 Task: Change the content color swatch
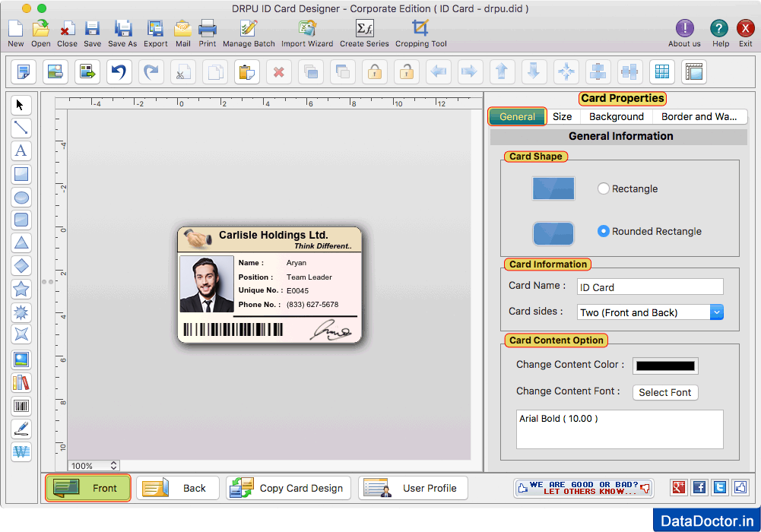pyautogui.click(x=665, y=365)
